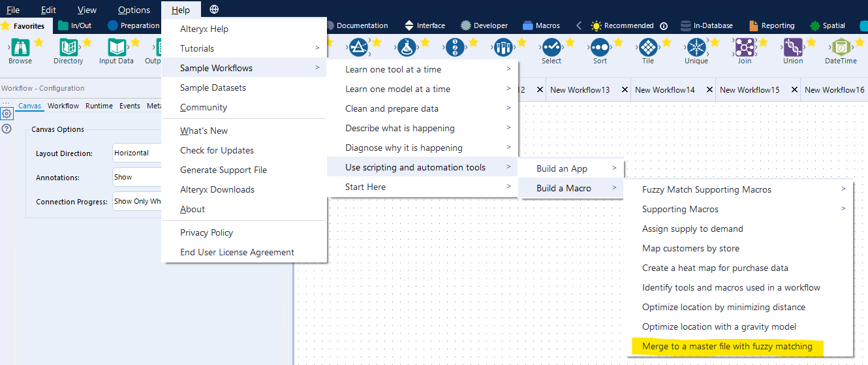Expand Clean and prepare data submenu
868x365 pixels.
(422, 108)
